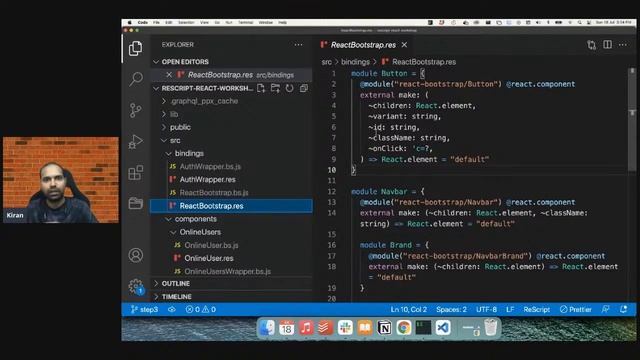Screen dimensions: 640x360
Task: Close the ReactBootstrap.res editor tab
Action: 404,45
